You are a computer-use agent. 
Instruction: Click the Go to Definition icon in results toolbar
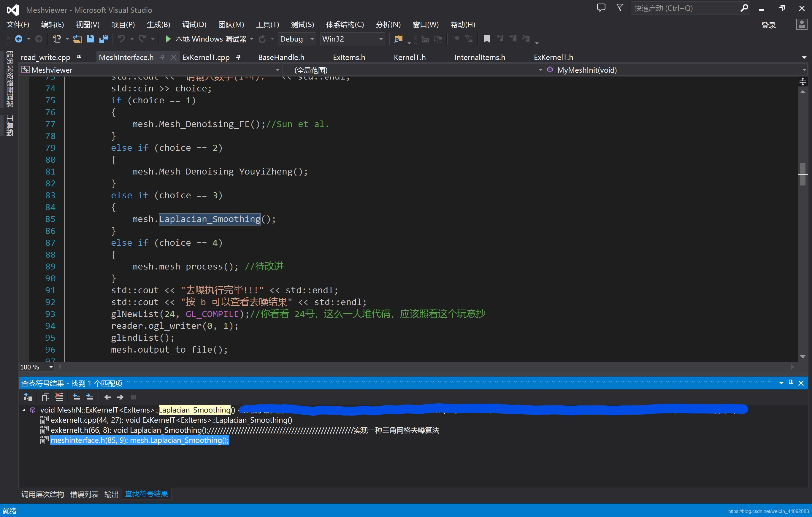pyautogui.click(x=28, y=397)
